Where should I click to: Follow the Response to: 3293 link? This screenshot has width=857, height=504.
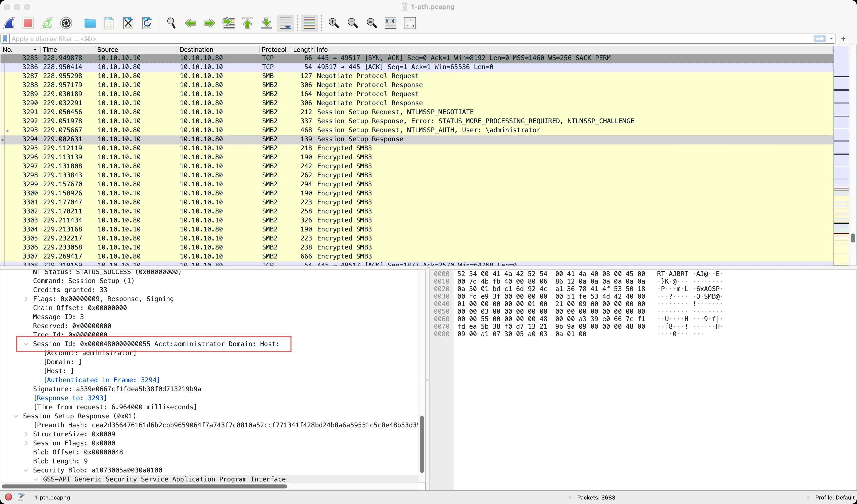pos(70,398)
